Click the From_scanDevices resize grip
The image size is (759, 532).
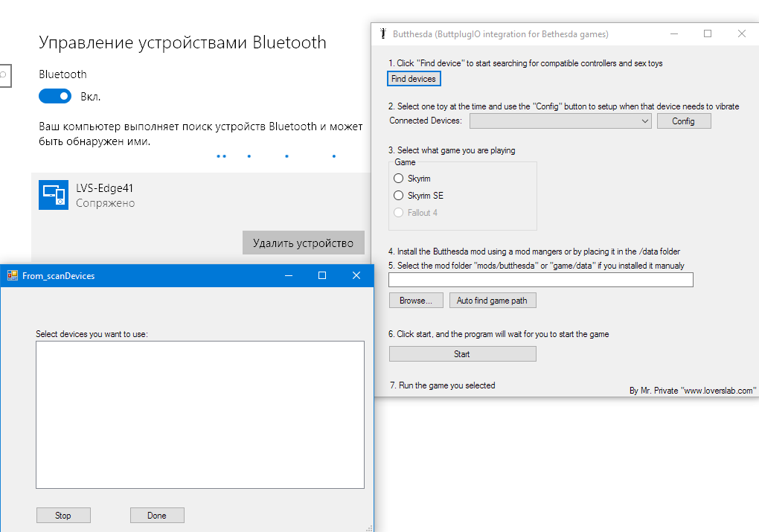tap(369, 528)
